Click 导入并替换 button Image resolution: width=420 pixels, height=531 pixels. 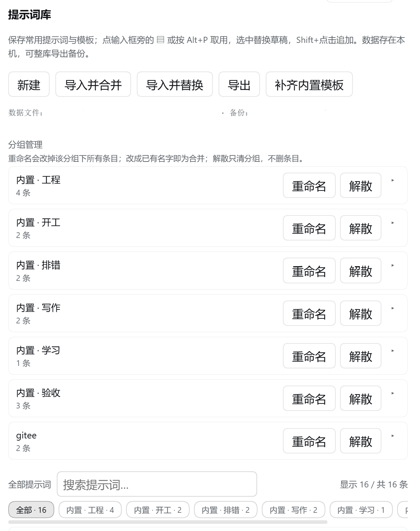pos(175,84)
